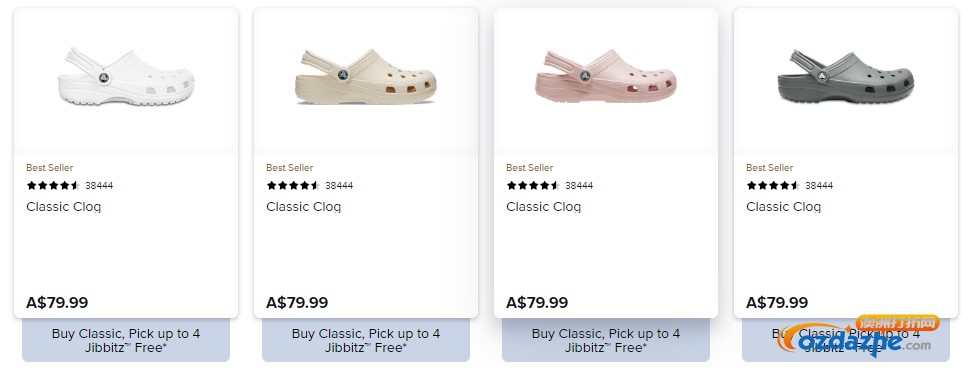Open the beige Classic Clog product image
Image resolution: width=962 pixels, height=370 pixels.
point(366,77)
